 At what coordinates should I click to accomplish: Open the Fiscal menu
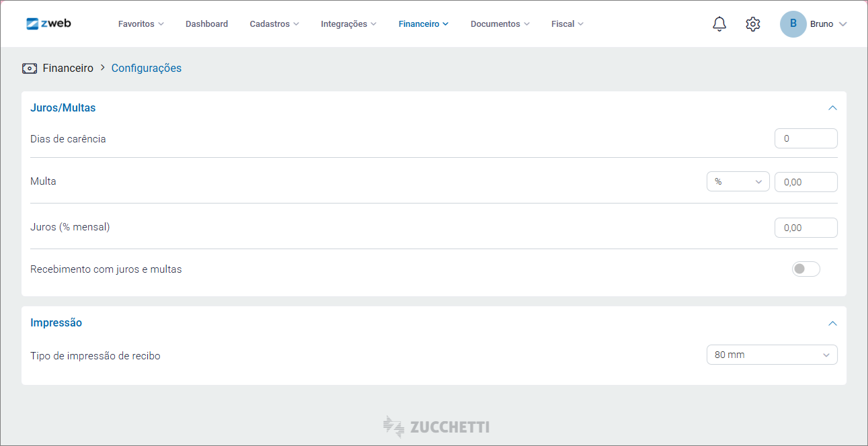567,24
